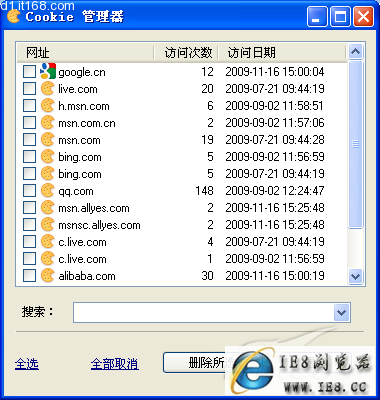Click the 全选 link
The image size is (380, 400).
27,364
